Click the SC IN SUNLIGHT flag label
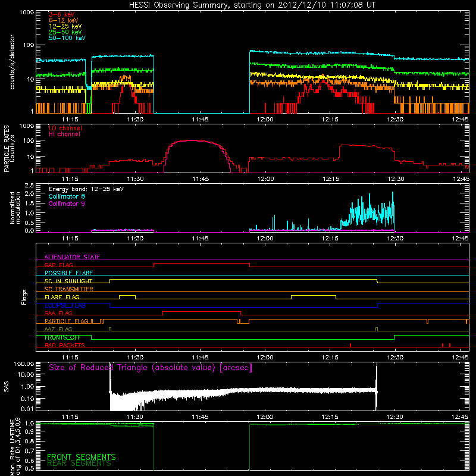Screen dimensions: 476x476 coord(68,281)
